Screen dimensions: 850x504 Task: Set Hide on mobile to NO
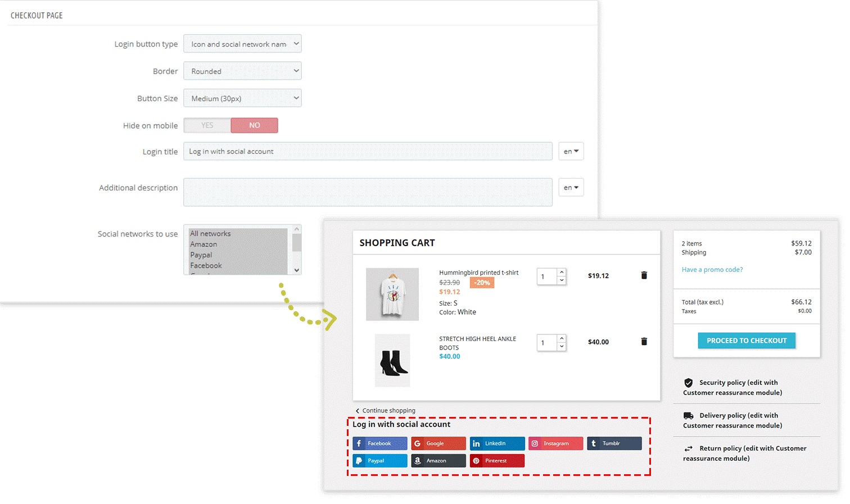(254, 125)
